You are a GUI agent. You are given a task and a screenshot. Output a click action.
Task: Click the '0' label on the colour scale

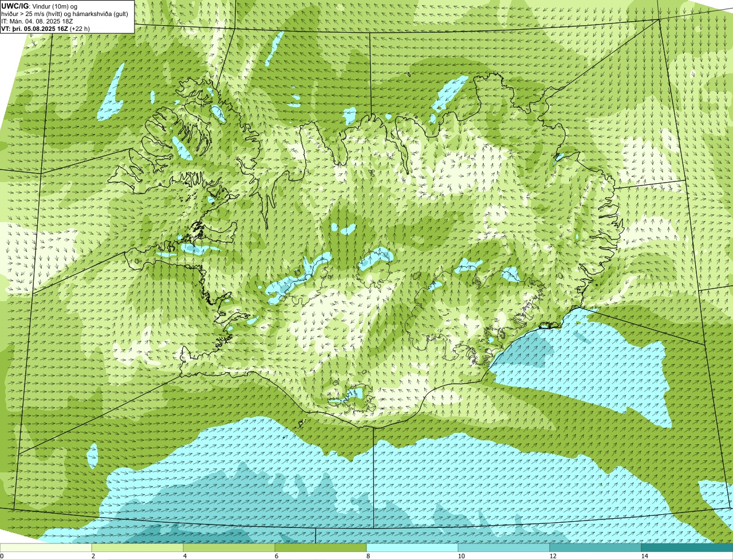point(2,556)
